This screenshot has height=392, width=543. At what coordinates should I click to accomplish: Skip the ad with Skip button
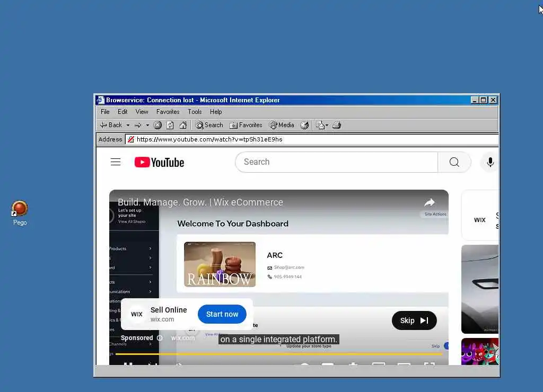(x=414, y=320)
